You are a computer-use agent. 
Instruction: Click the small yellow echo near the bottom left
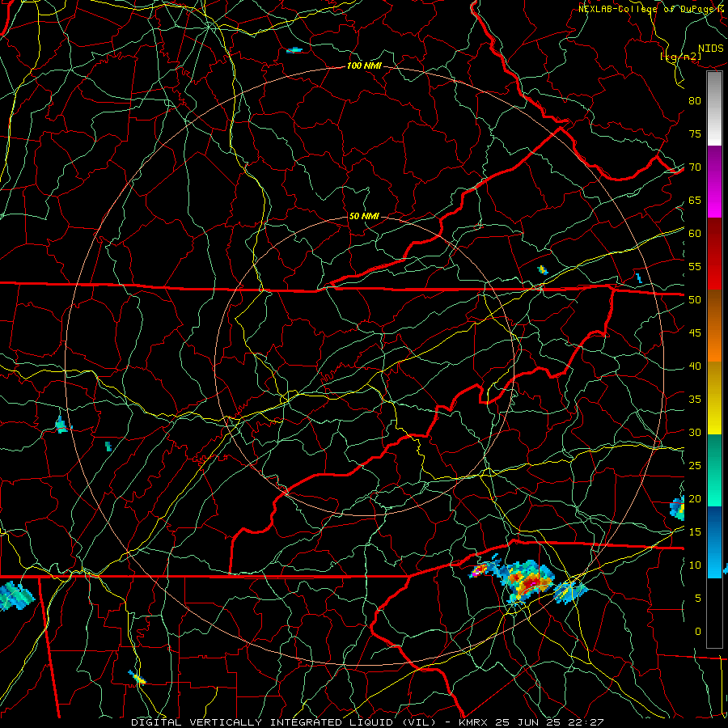click(x=137, y=678)
